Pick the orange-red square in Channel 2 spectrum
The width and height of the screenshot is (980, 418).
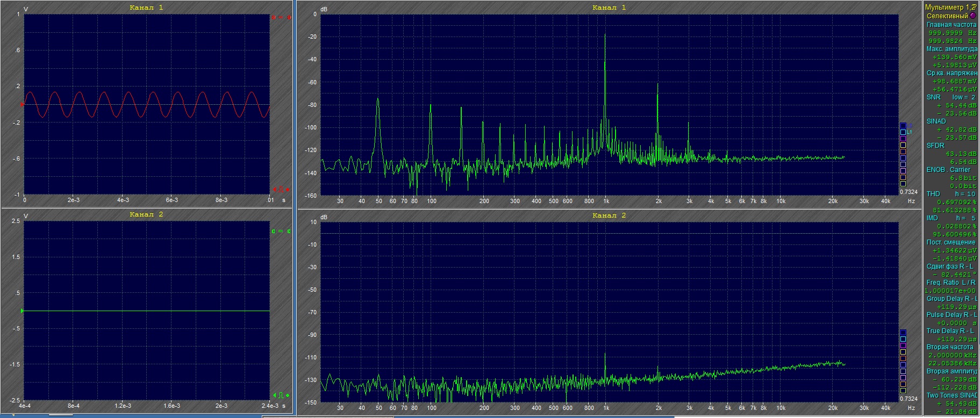click(903, 358)
